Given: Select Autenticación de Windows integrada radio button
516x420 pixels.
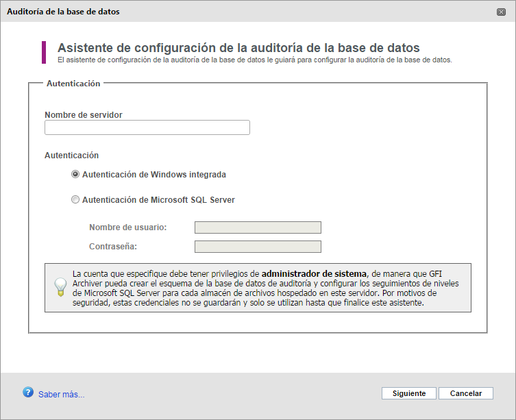Looking at the screenshot, I should click(x=75, y=174).
